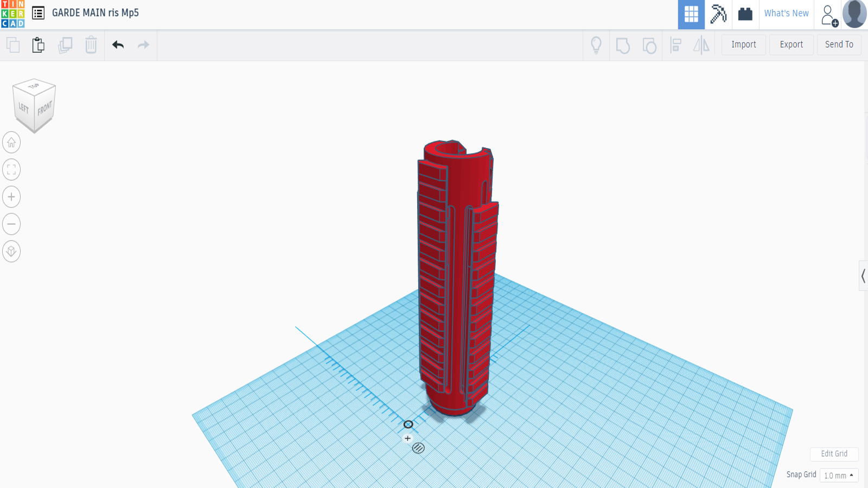Click the Delete trash icon
The height and width of the screenshot is (488, 868).
(91, 45)
